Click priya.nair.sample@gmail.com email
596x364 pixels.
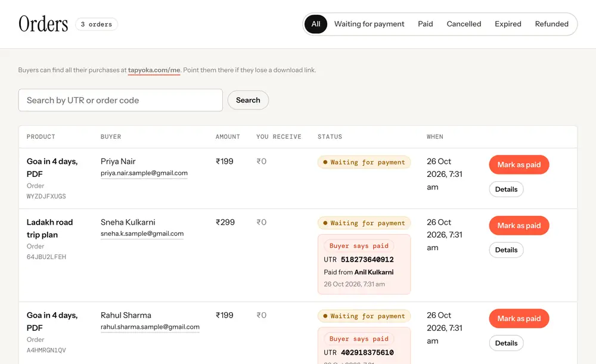pos(144,173)
